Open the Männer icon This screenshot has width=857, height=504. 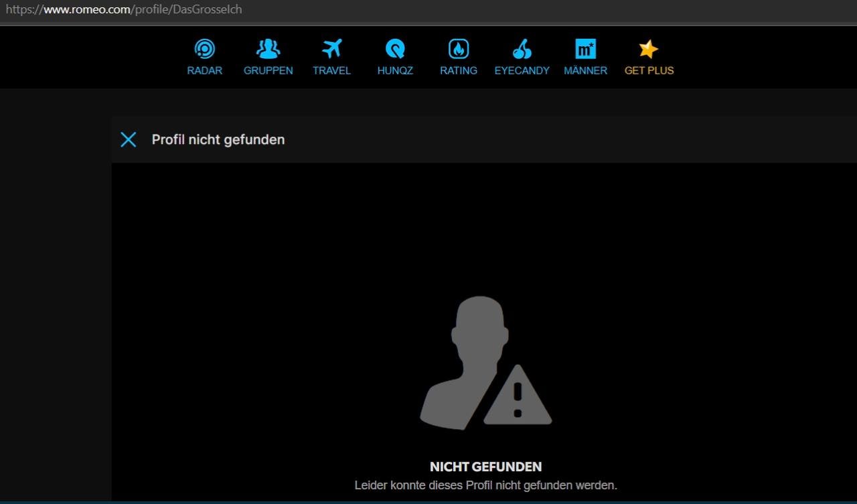pyautogui.click(x=585, y=49)
